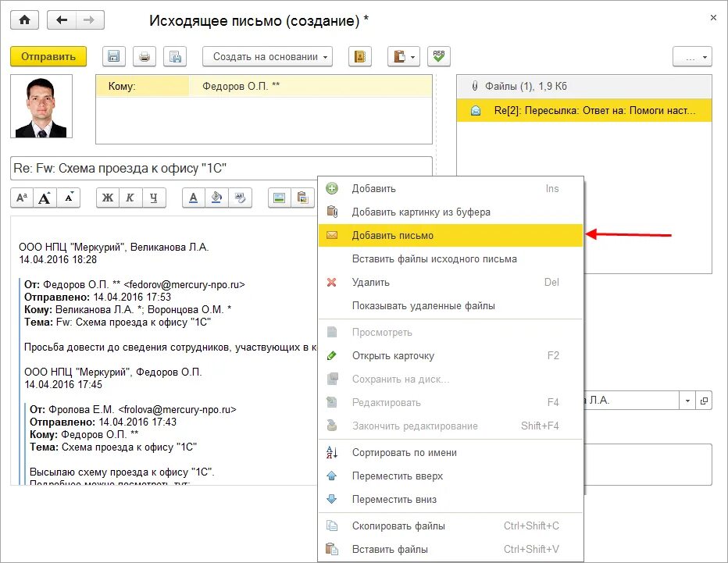The height and width of the screenshot is (563, 728).
Task: Choose Вставить файлы menu entry
Action: tap(451, 549)
